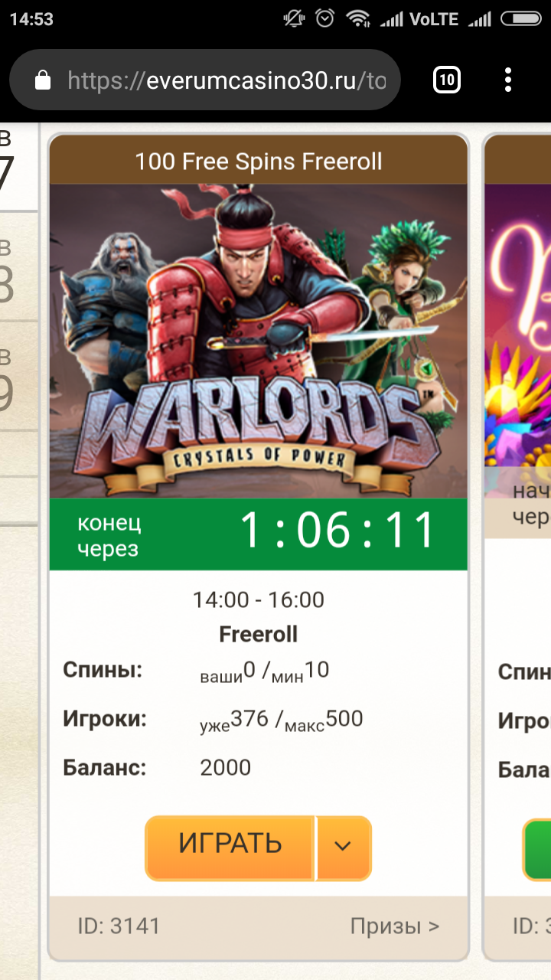Tap the partially visible next tournament banner

517,325
